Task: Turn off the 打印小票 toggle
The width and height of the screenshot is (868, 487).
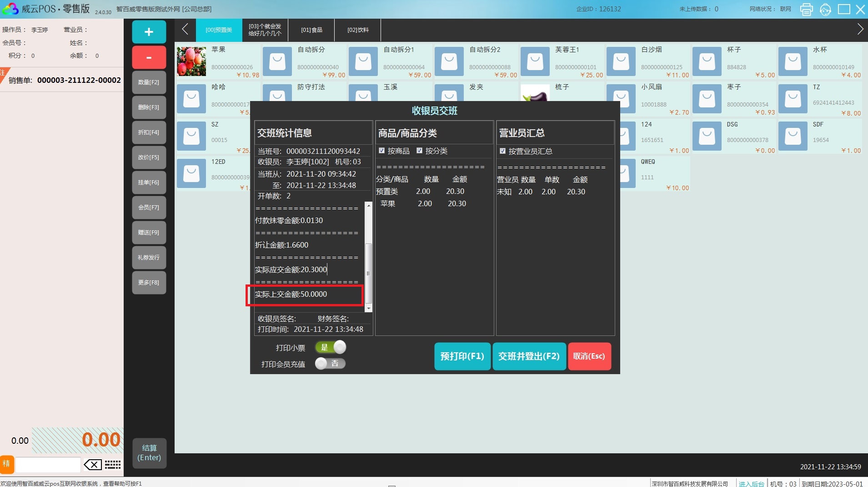Action: click(x=331, y=347)
